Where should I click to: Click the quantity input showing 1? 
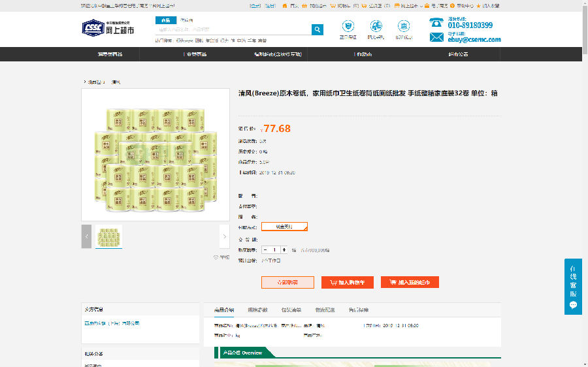275,250
